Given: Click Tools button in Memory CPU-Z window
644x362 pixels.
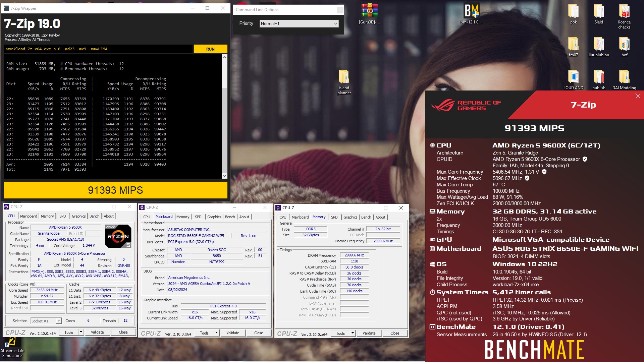Looking at the screenshot, I should click(340, 333).
